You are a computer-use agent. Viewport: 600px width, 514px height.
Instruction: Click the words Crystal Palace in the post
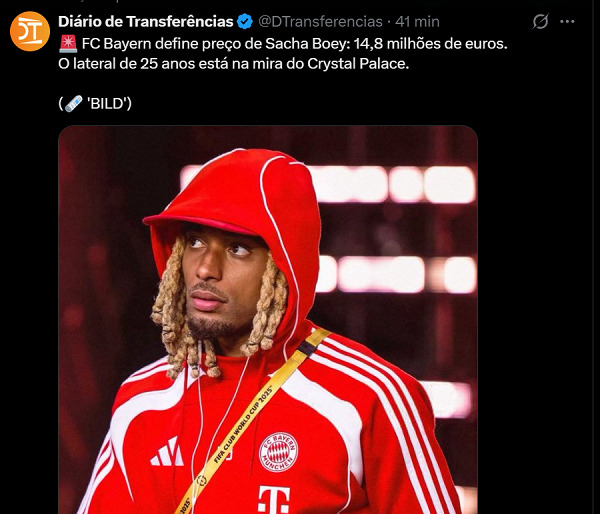tap(358, 64)
